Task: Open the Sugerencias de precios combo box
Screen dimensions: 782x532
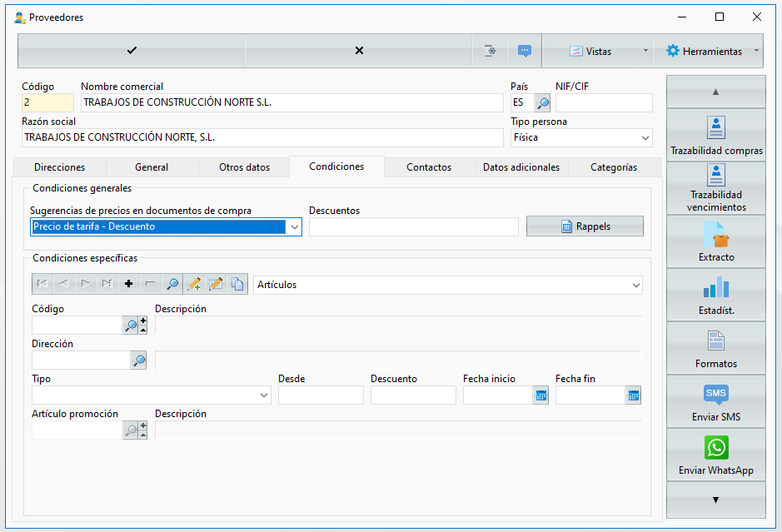Action: (x=166, y=226)
